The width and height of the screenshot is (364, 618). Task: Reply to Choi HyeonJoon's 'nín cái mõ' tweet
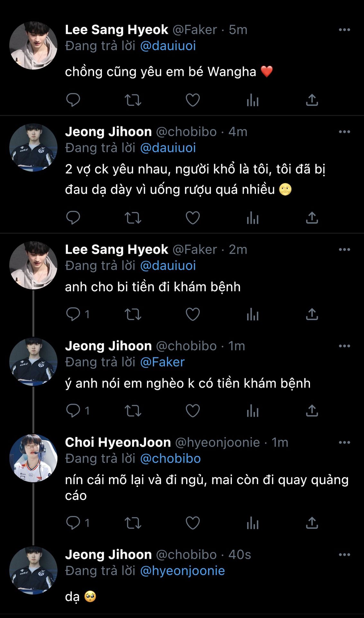tap(73, 523)
